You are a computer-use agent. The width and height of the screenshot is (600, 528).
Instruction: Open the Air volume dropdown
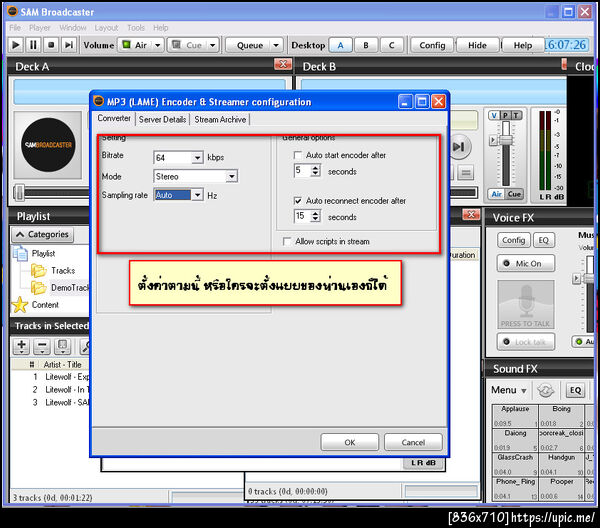tap(158, 45)
